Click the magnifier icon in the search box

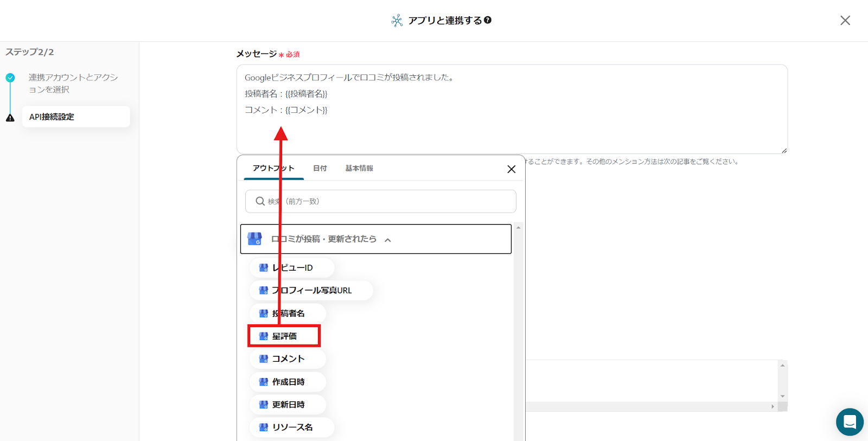[260, 201]
